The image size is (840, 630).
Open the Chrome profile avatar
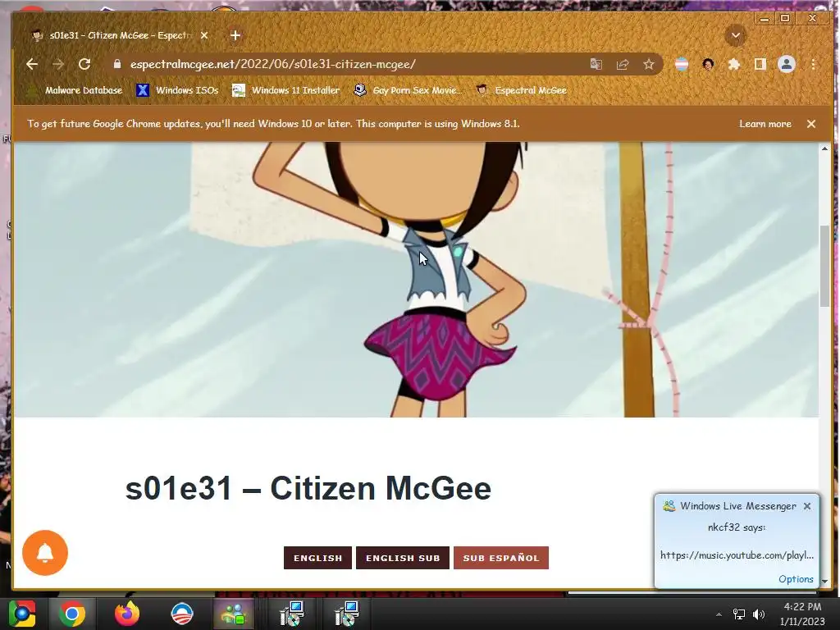tap(787, 64)
